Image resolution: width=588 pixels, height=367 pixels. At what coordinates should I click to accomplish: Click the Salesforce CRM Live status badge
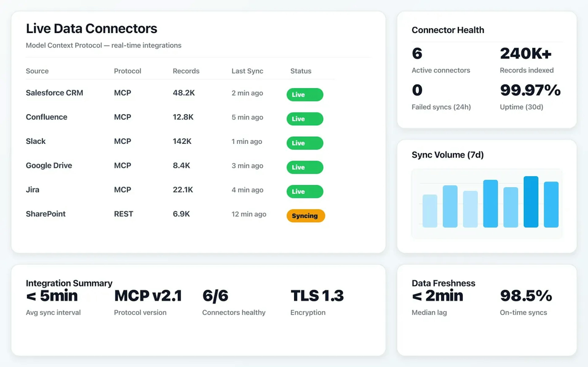point(304,95)
